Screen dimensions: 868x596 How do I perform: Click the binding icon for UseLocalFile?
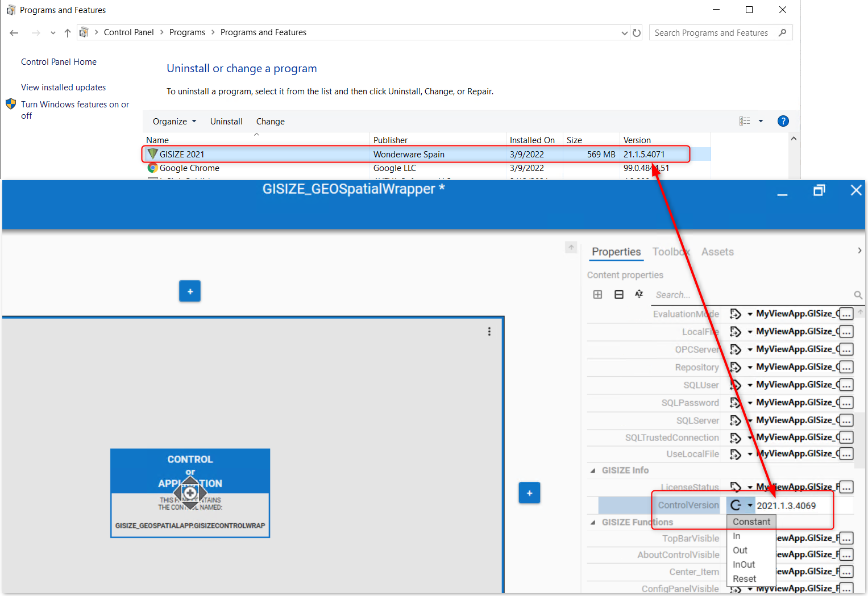coord(736,454)
